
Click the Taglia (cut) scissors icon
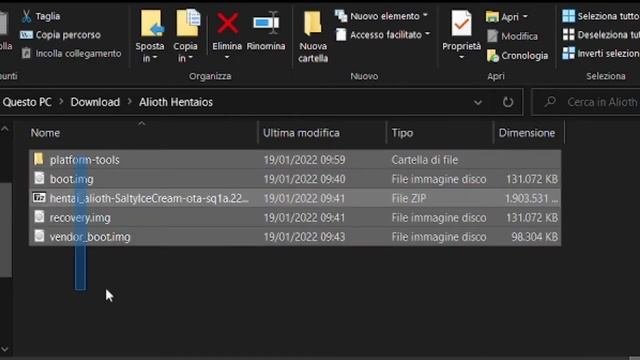(x=27, y=16)
